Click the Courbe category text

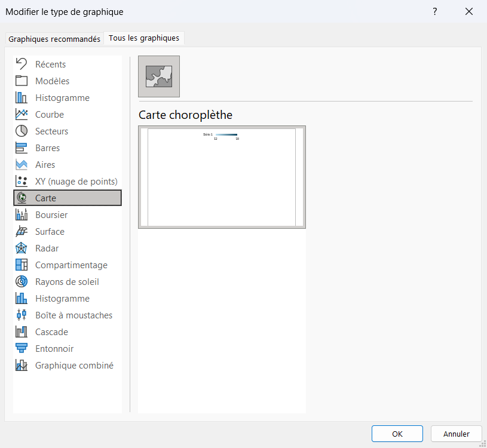50,115
